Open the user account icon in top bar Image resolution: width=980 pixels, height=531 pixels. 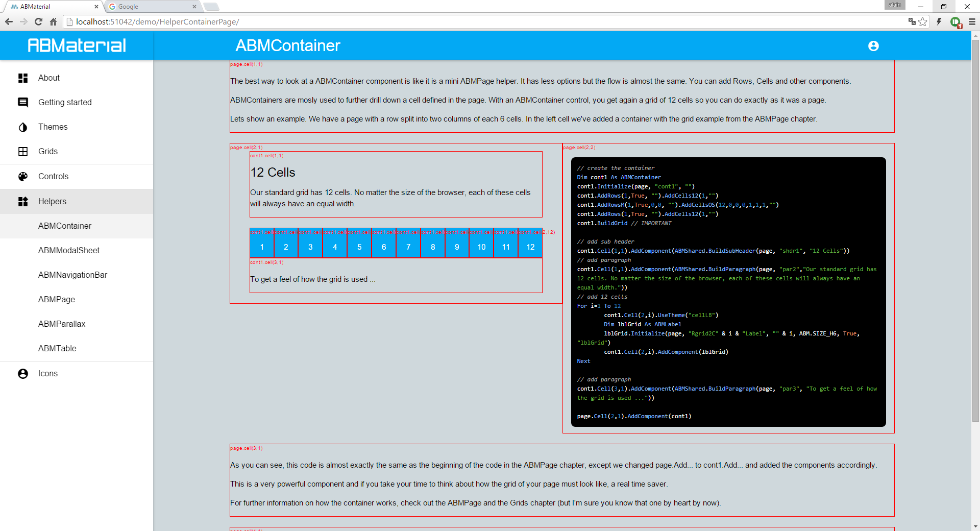pyautogui.click(x=873, y=46)
